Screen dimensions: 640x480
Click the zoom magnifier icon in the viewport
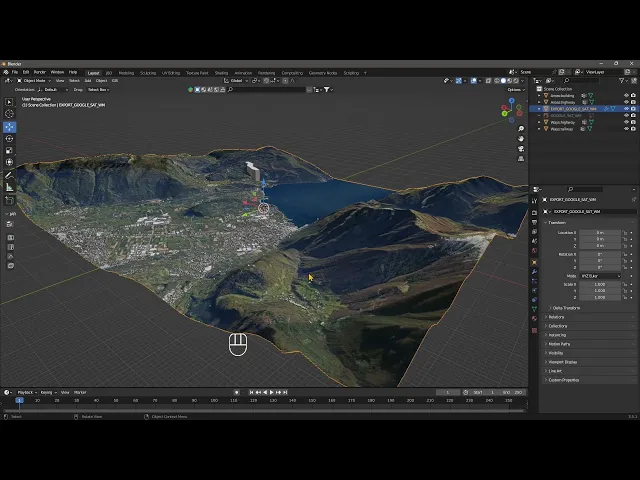(521, 129)
